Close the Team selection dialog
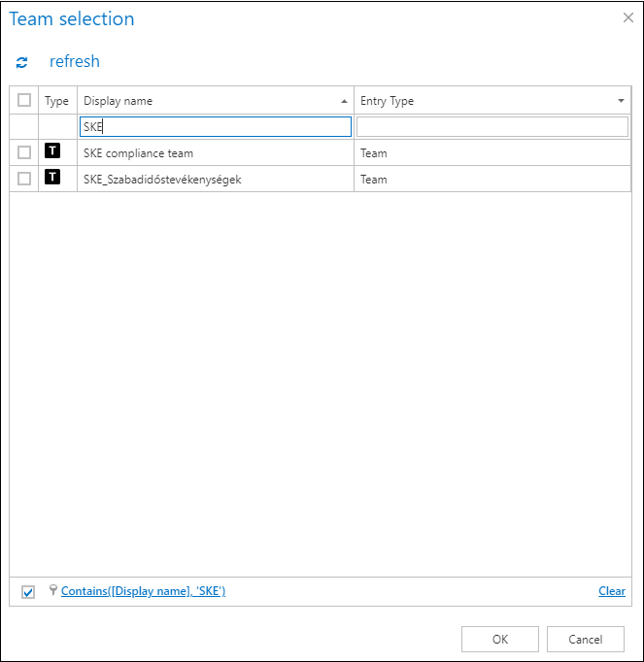 point(627,17)
